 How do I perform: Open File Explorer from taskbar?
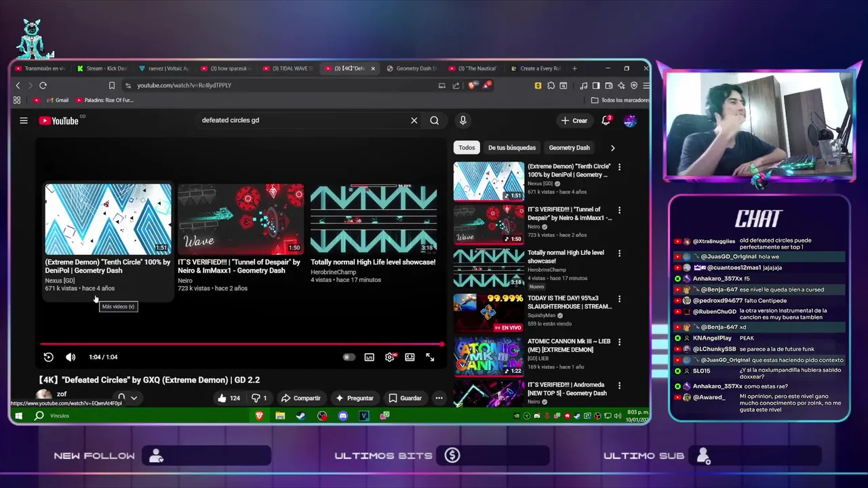click(x=280, y=415)
